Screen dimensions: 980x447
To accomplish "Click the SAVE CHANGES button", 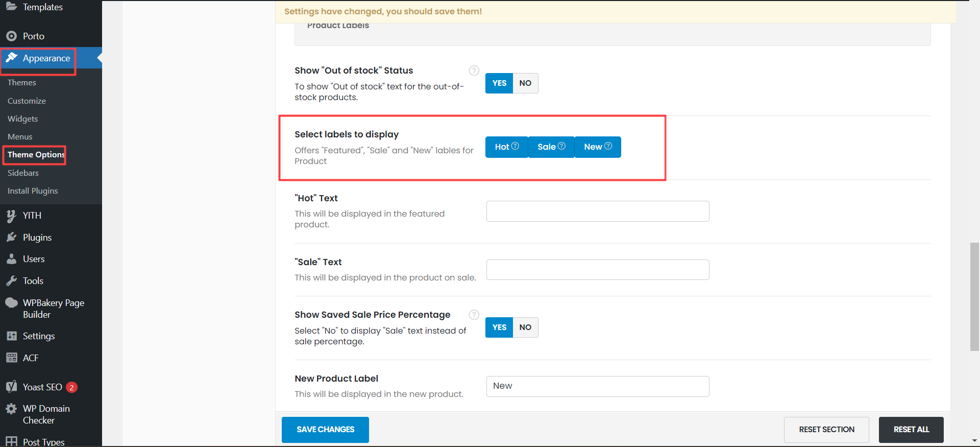I will click(325, 430).
